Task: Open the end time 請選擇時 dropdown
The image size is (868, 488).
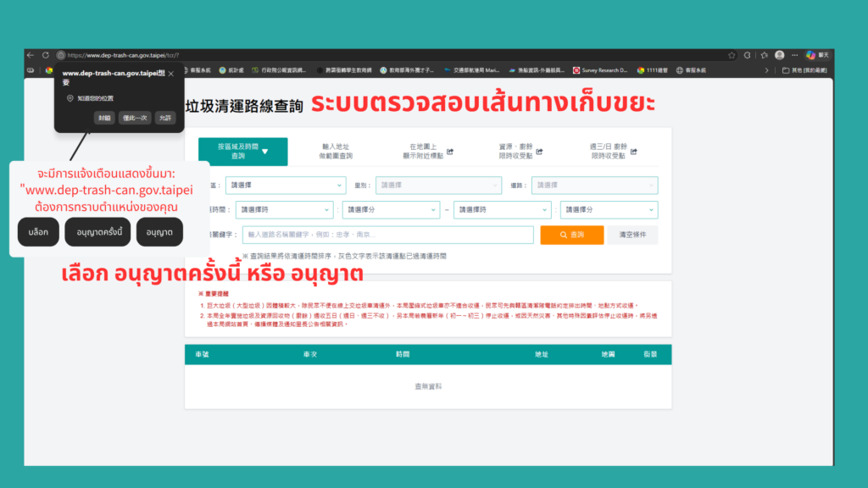Action: 503,210
